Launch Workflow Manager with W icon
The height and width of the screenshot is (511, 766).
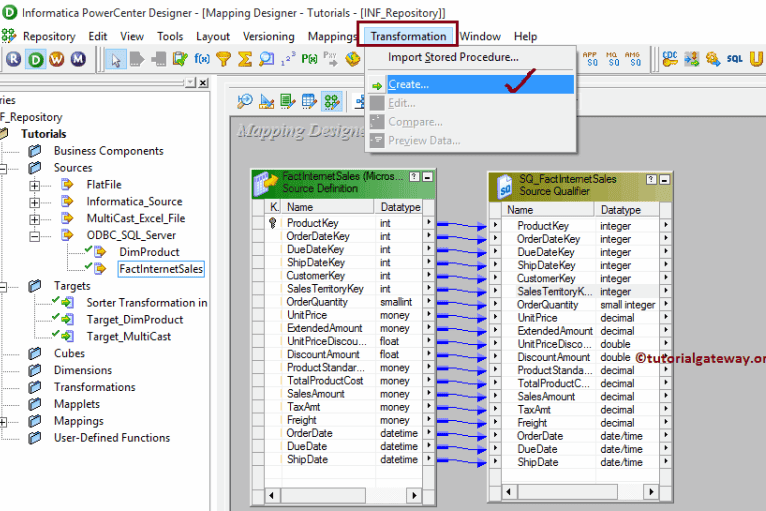(57, 59)
